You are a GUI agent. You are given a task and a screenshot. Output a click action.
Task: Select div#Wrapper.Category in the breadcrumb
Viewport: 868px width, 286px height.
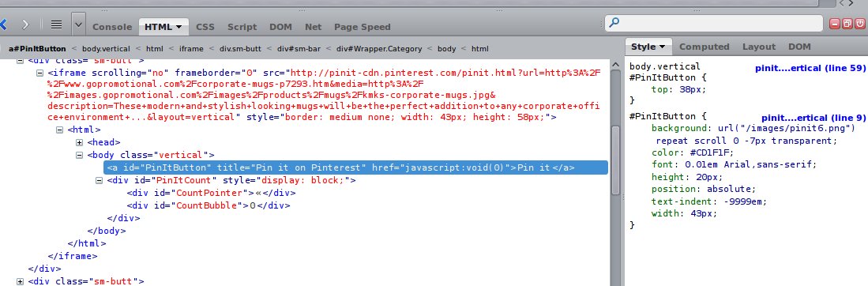[x=379, y=49]
